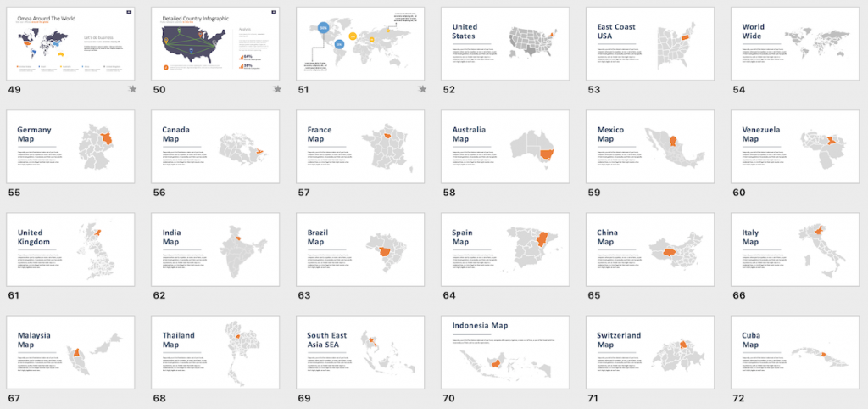This screenshot has height=409, width=868.
Task: Click the star icon under slide 49
Action: pos(132,89)
